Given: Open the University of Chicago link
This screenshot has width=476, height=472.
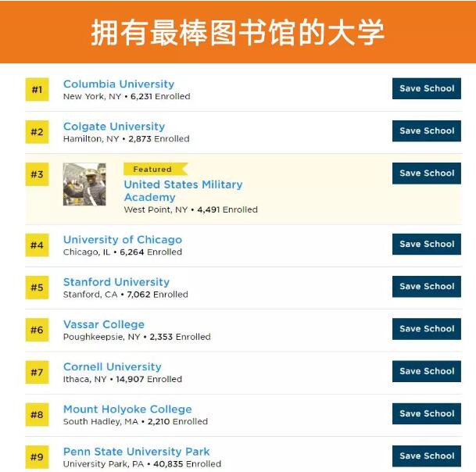Looking at the screenshot, I should [123, 240].
